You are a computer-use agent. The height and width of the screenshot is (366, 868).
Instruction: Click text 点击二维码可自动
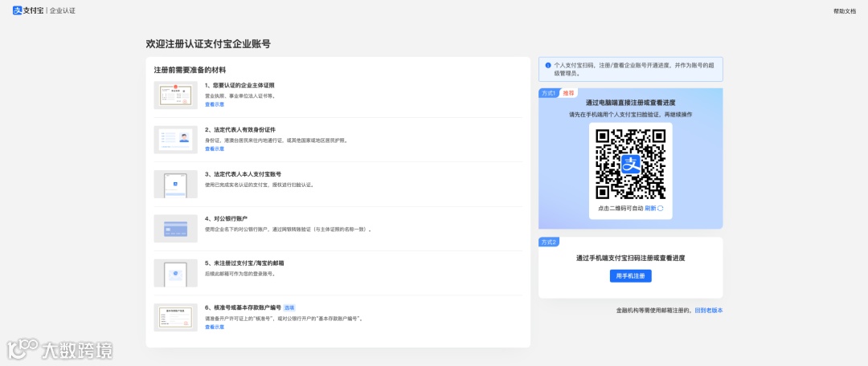click(x=620, y=209)
